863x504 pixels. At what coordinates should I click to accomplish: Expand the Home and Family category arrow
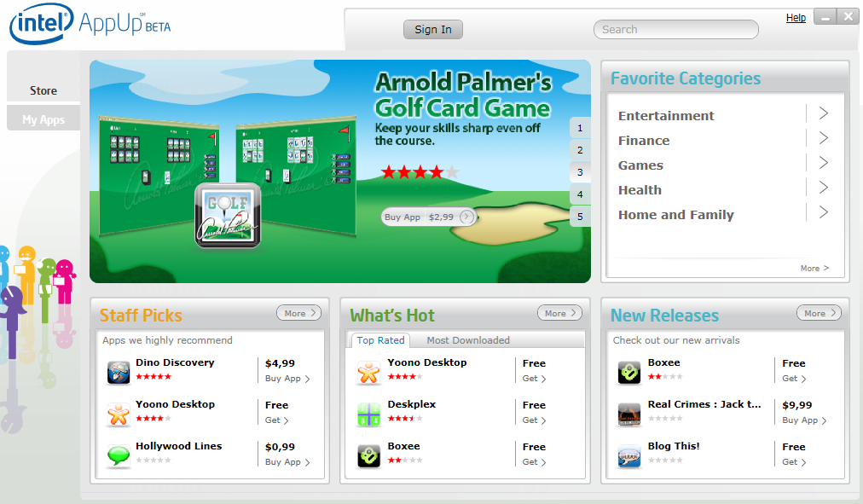pyautogui.click(x=824, y=212)
